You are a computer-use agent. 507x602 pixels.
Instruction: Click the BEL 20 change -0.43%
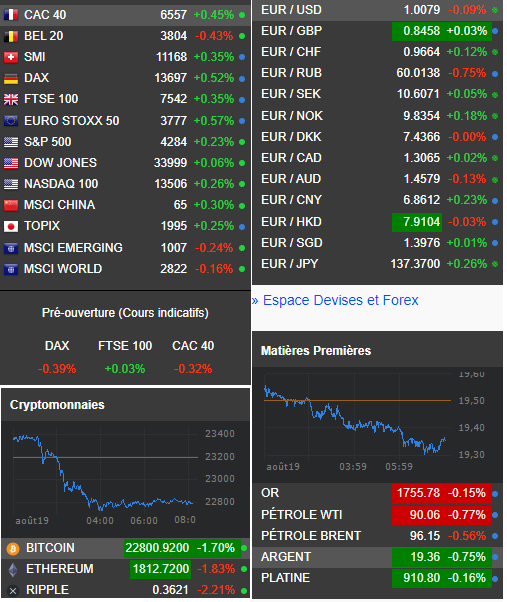[214, 36]
